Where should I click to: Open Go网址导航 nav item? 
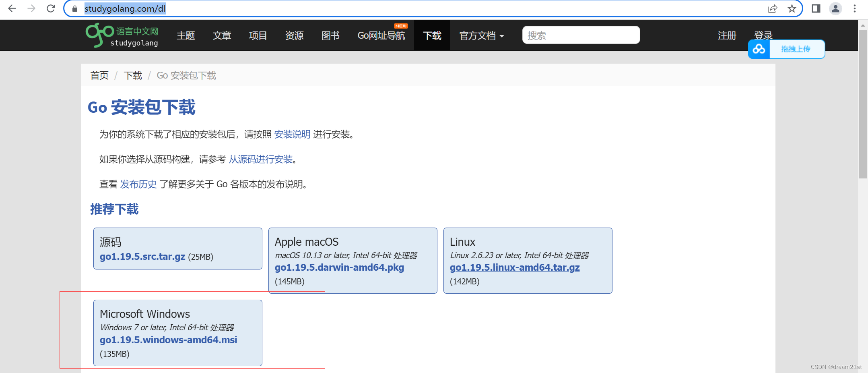coord(381,35)
